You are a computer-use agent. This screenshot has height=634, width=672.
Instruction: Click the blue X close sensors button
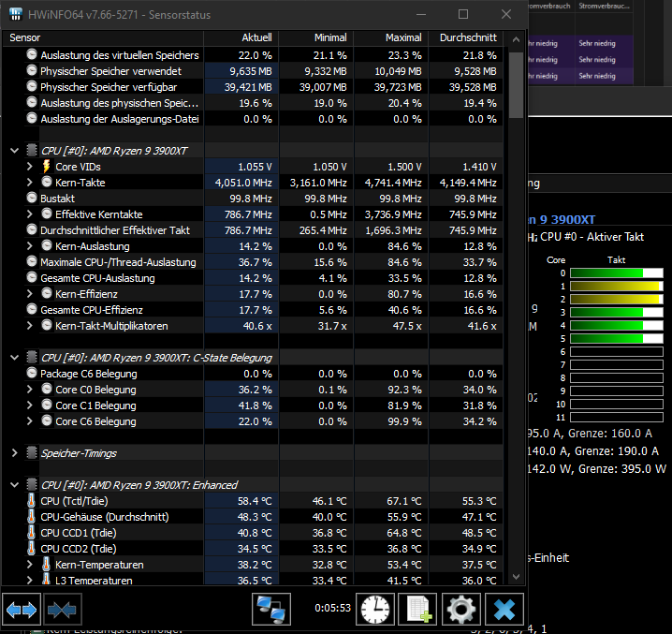(x=504, y=609)
